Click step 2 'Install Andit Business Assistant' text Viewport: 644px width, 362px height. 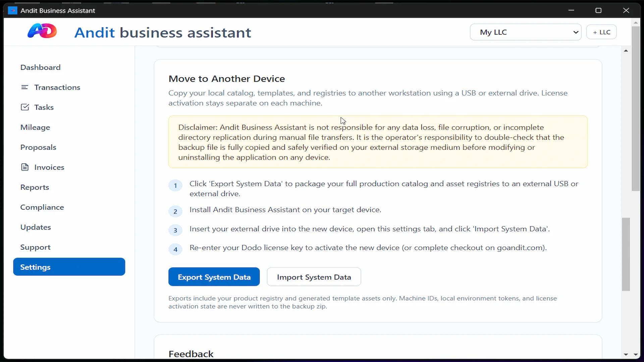click(285, 210)
